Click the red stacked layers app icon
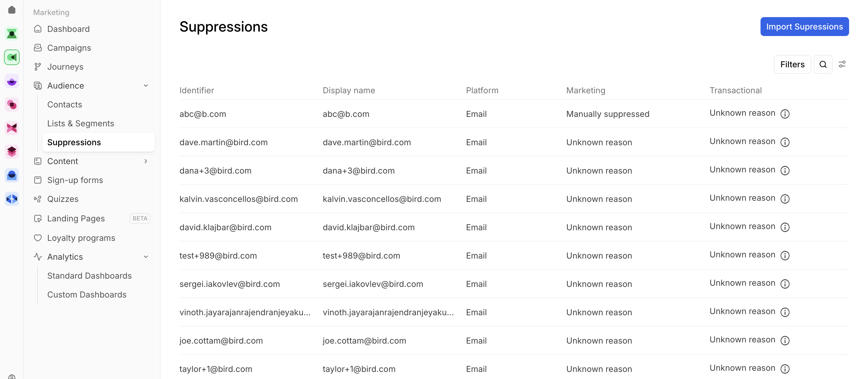 [12, 152]
